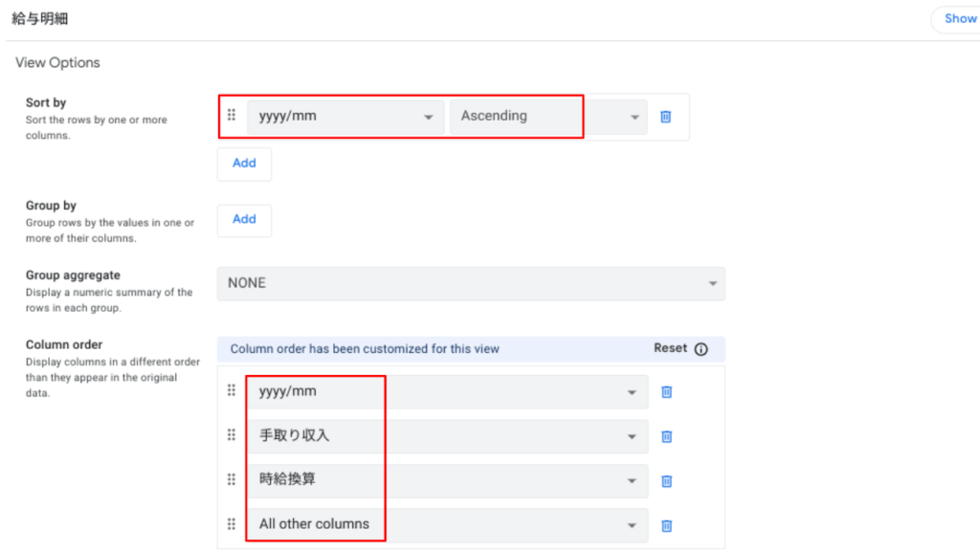Screen dimensions: 980x551
Task: Click the Show button at top right
Action: click(x=956, y=19)
